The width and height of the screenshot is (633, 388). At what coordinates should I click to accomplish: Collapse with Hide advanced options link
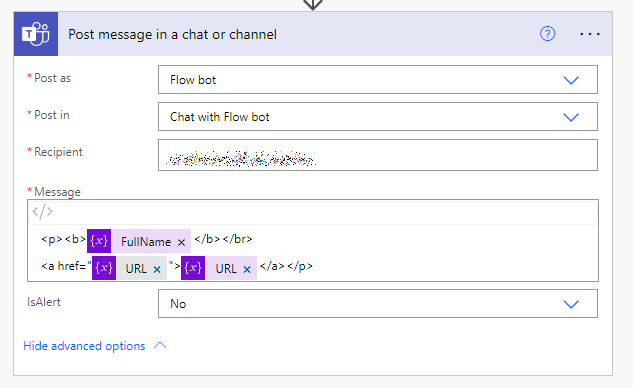tap(84, 346)
